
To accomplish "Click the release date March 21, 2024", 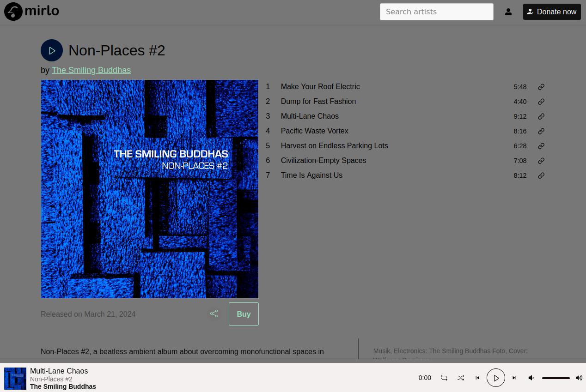I will (110, 314).
